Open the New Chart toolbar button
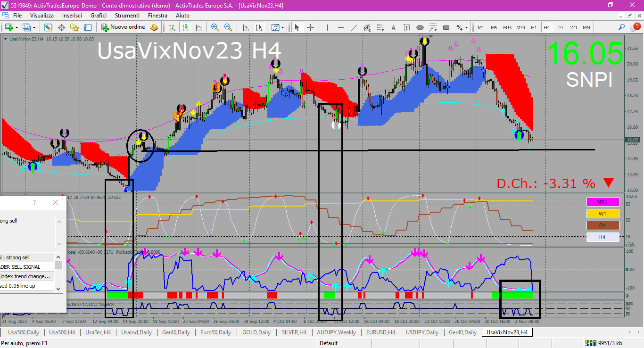The width and height of the screenshot is (644, 348). pos(9,27)
